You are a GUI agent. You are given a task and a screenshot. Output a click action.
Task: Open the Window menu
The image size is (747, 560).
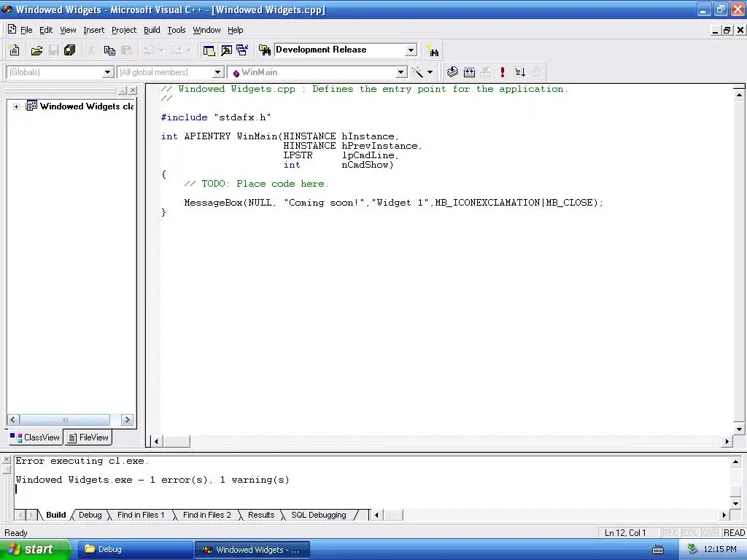[206, 30]
